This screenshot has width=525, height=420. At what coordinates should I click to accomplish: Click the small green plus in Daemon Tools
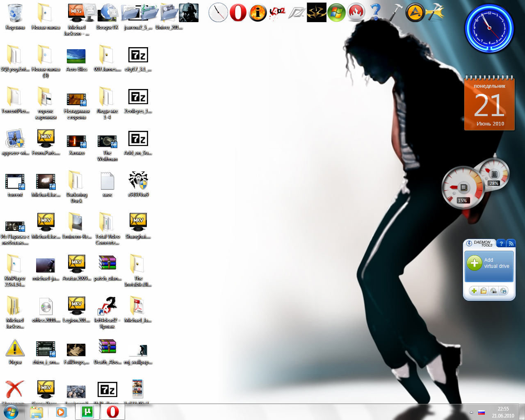click(x=474, y=291)
